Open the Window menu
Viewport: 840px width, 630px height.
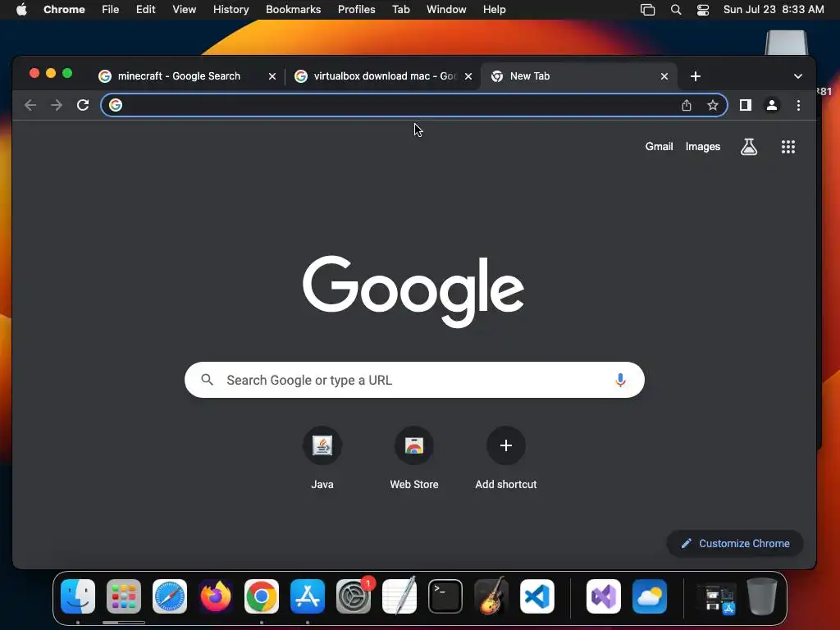(446, 10)
